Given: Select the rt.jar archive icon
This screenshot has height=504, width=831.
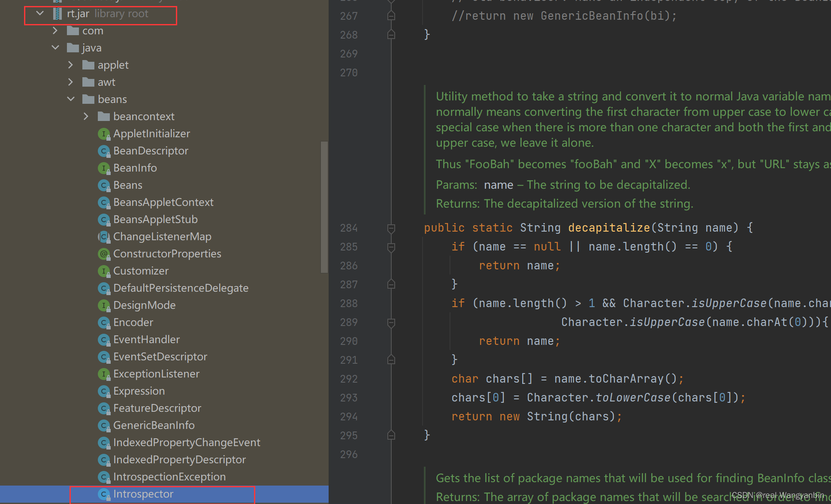Looking at the screenshot, I should [57, 14].
